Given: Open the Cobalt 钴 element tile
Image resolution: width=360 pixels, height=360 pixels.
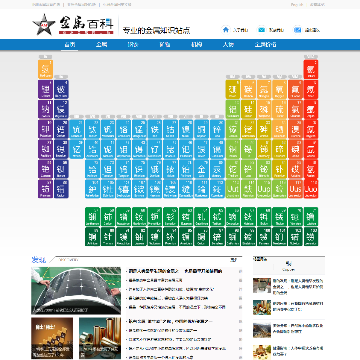Looking at the screenshot, I should pyautogui.click(x=170, y=129).
